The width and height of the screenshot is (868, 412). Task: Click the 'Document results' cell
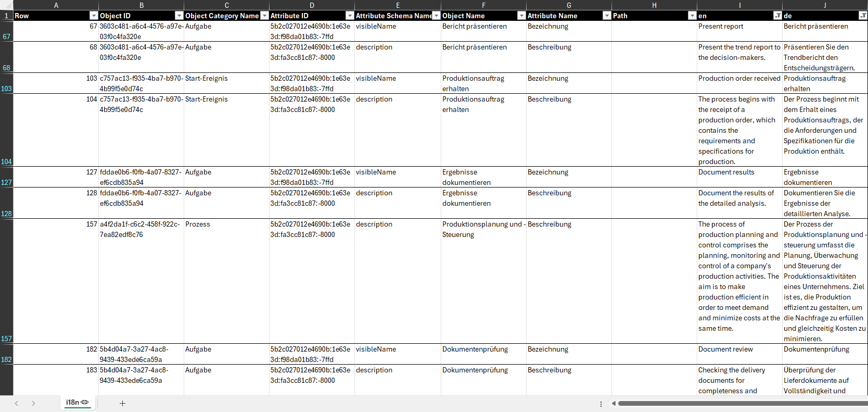point(740,177)
